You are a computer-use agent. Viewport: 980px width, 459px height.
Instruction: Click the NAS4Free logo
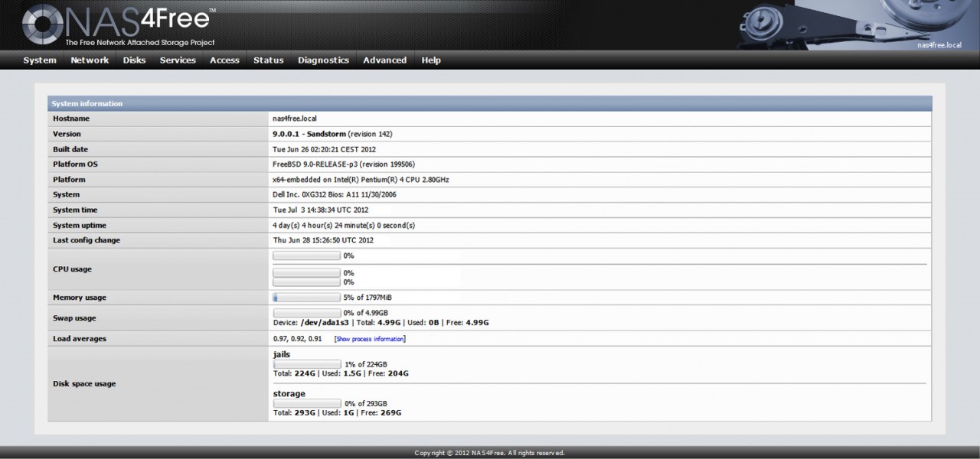[115, 24]
